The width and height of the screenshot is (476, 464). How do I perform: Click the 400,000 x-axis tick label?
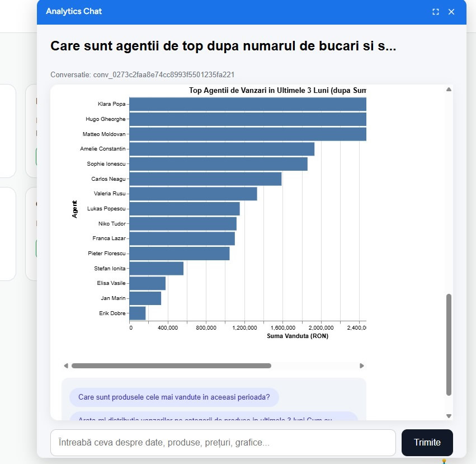pos(168,328)
